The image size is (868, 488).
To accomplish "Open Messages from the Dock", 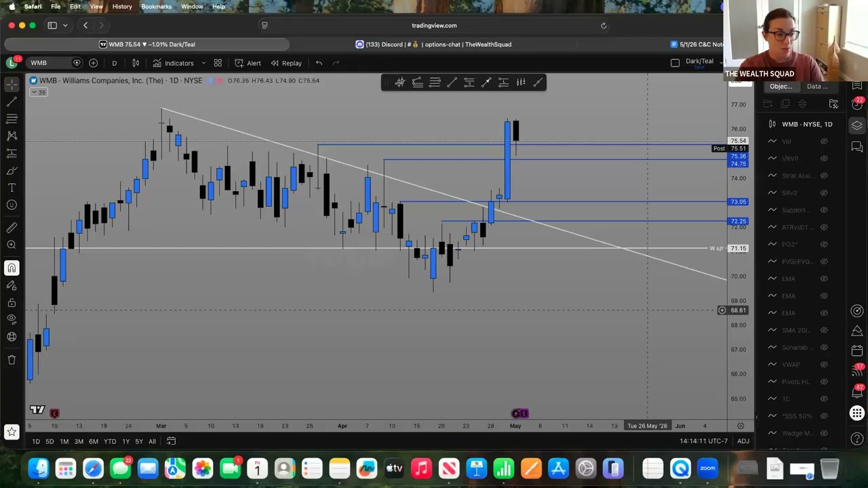I will 121,468.
